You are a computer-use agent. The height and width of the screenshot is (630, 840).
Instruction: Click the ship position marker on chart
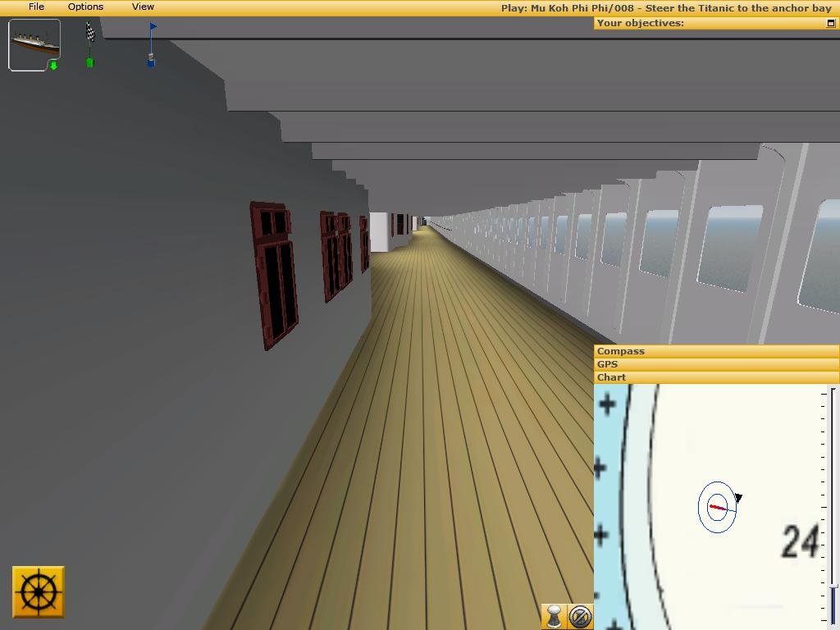[x=717, y=507]
